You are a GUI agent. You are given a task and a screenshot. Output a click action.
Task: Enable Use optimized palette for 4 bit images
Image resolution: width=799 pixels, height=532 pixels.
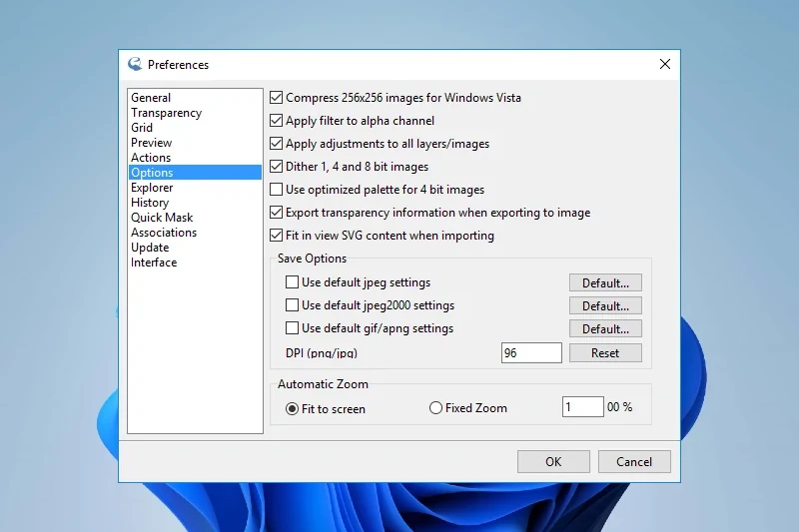(277, 190)
